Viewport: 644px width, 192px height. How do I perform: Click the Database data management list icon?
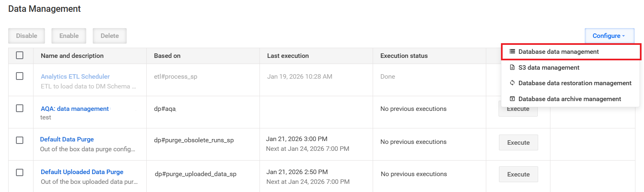click(512, 52)
